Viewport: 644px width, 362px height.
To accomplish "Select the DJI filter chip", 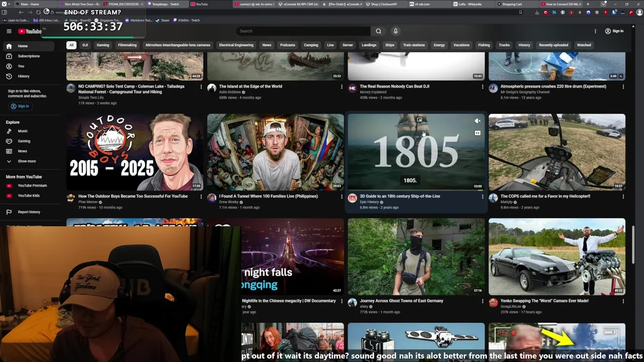I will tap(85, 45).
